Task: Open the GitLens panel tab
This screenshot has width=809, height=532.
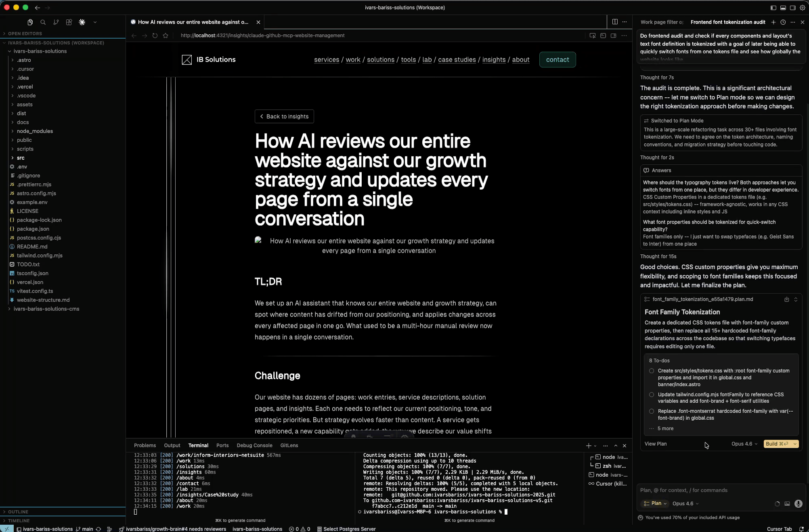Action: click(289, 445)
